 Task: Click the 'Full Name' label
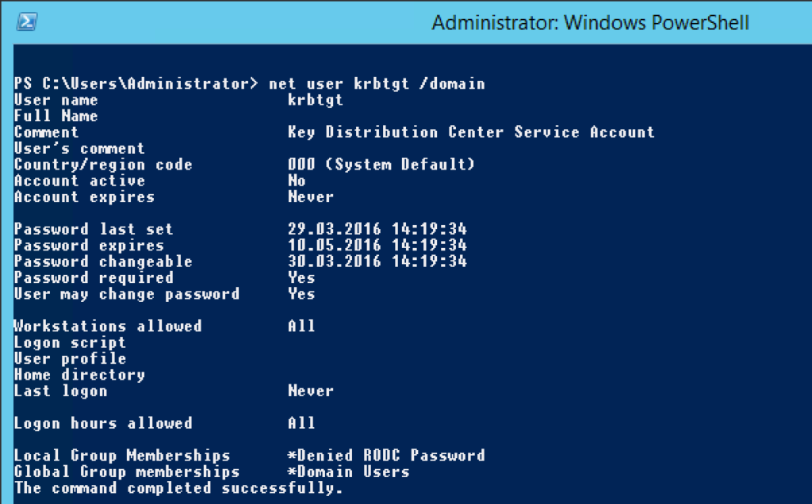click(56, 116)
